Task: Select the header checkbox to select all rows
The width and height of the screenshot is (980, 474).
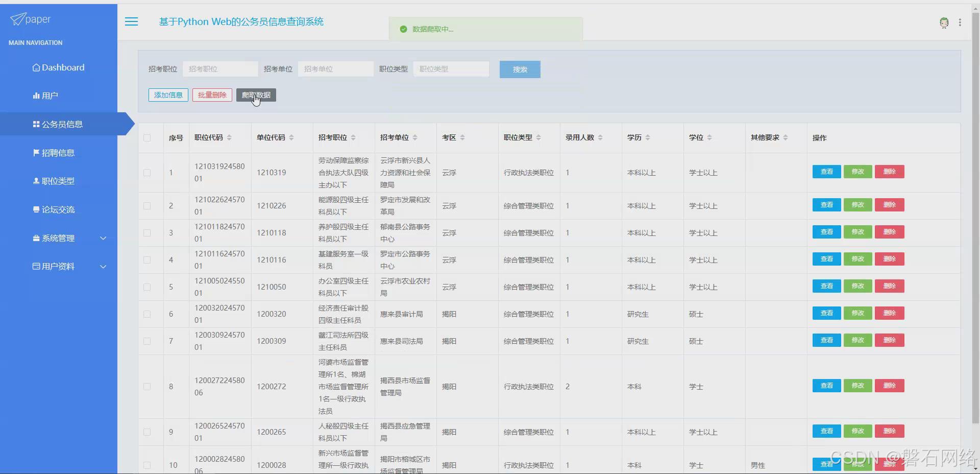Action: [x=147, y=138]
